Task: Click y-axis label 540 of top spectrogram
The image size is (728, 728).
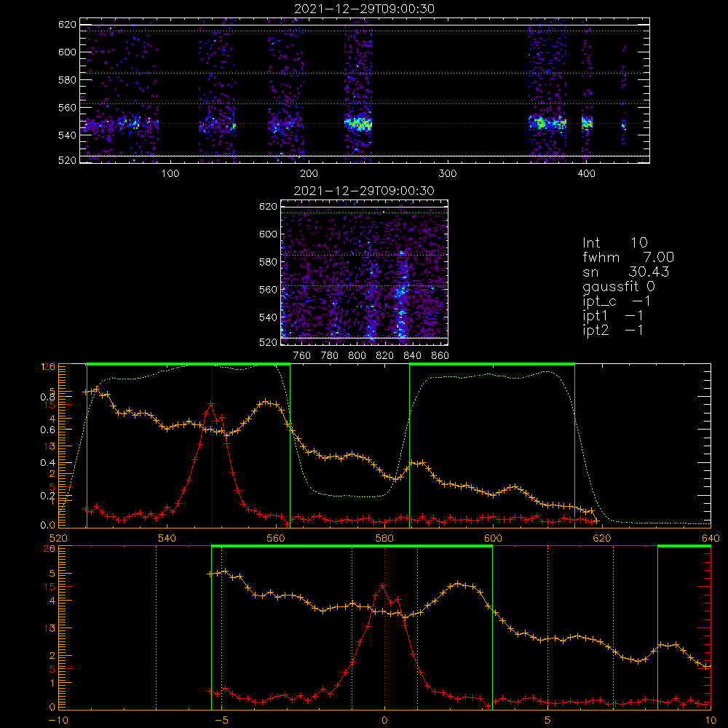Action: (67, 135)
